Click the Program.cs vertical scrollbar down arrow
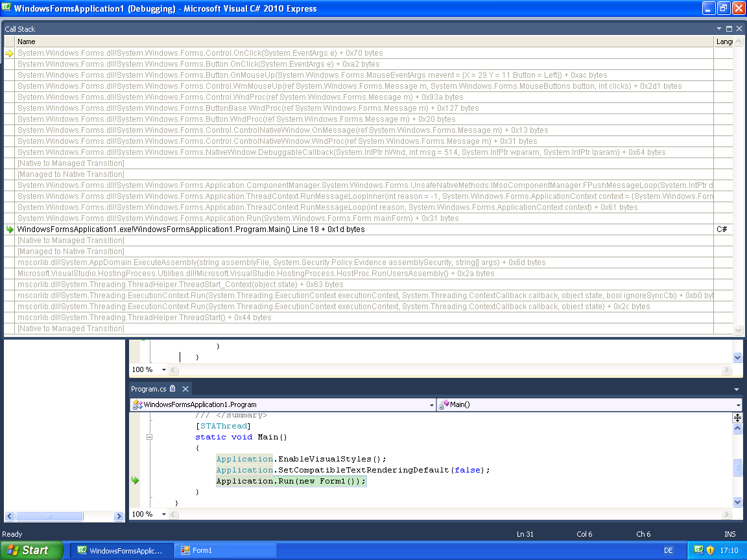The height and width of the screenshot is (560, 747). (737, 502)
